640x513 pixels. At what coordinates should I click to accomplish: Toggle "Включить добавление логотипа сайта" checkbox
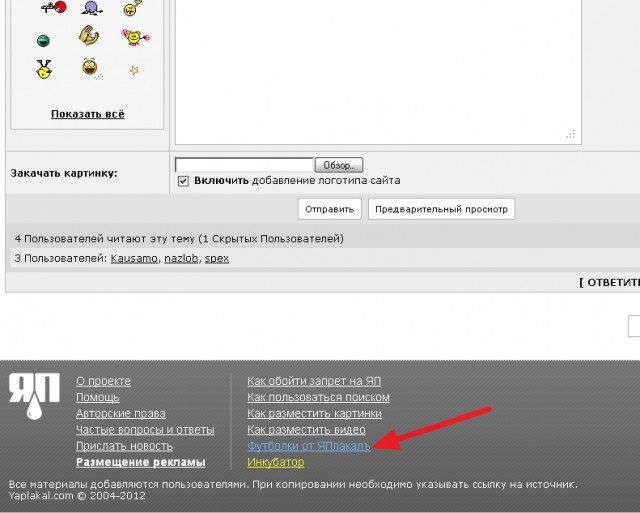183,181
